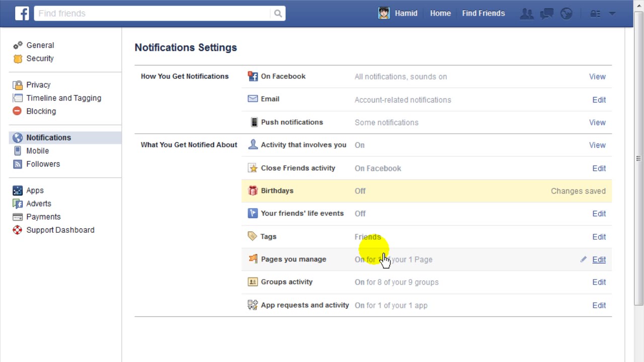The height and width of the screenshot is (362, 644).
Task: Click the Blocking red circle icon
Action: 18,111
